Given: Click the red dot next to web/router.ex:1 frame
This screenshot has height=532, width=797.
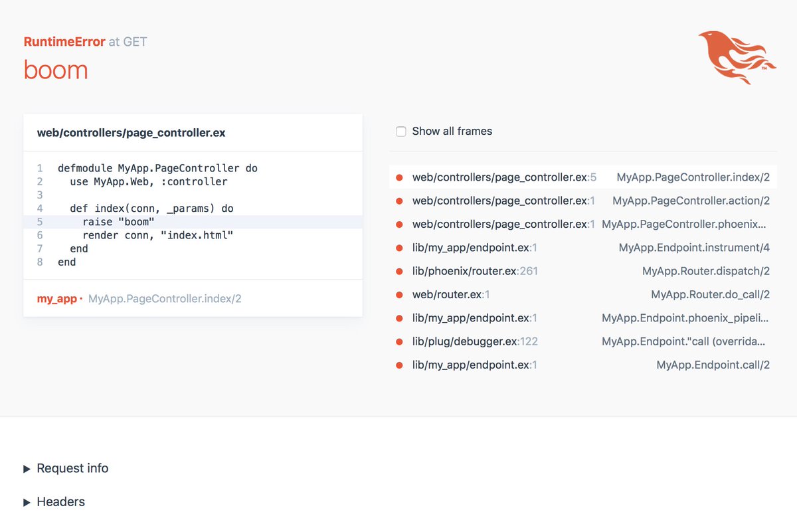Looking at the screenshot, I should pyautogui.click(x=398, y=294).
